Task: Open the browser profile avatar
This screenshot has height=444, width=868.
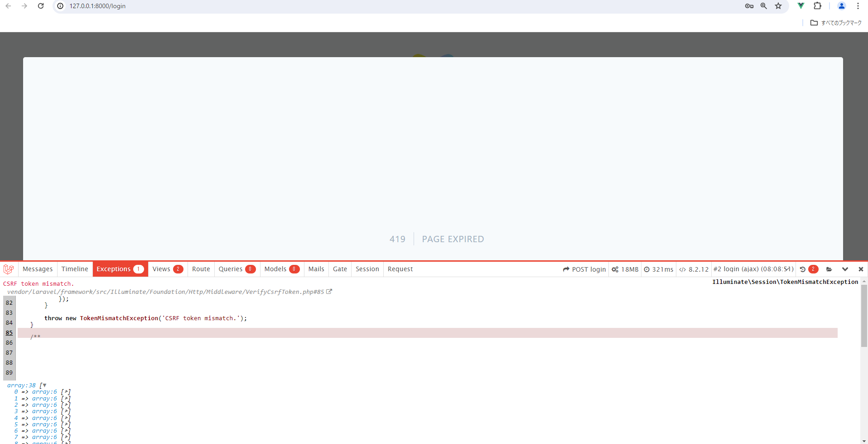Action: click(x=842, y=6)
